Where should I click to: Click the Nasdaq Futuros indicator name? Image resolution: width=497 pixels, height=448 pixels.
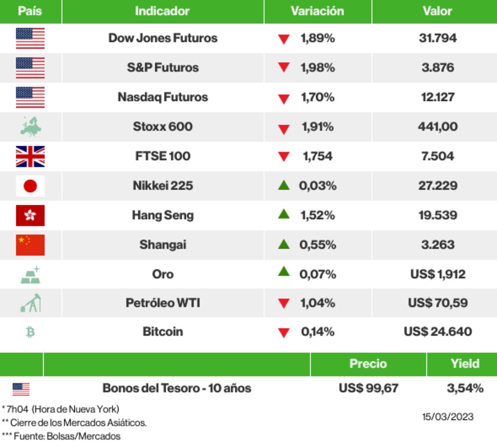click(163, 97)
